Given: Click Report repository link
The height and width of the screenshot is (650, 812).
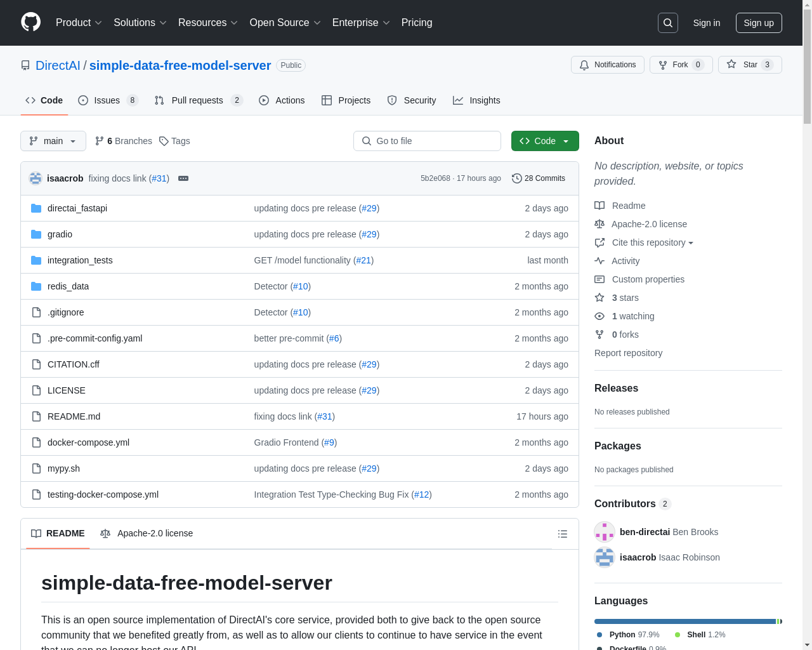Looking at the screenshot, I should click(x=628, y=353).
